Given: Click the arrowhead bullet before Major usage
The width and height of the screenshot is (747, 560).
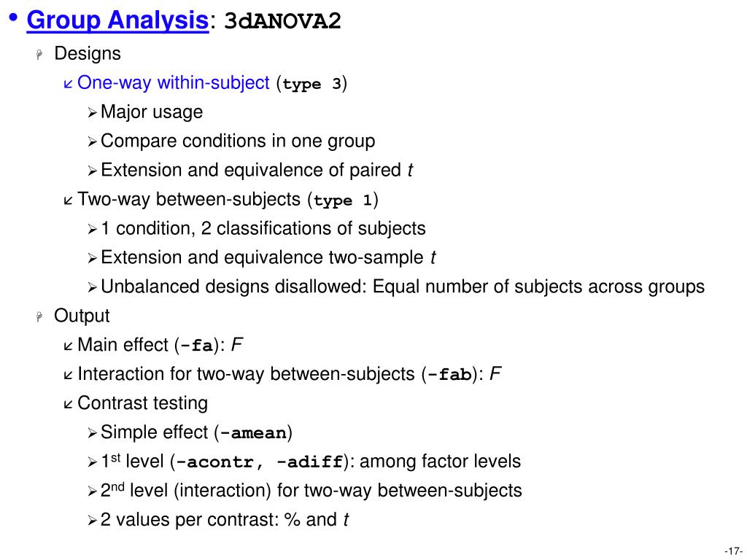Looking at the screenshot, I should [x=93, y=113].
